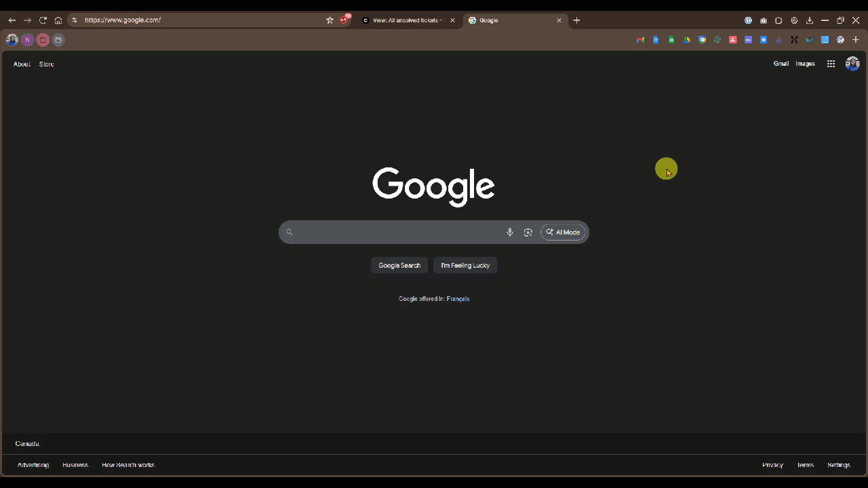Search by image with Lens icon
Viewport: 868px width, 488px height.
pos(528,232)
